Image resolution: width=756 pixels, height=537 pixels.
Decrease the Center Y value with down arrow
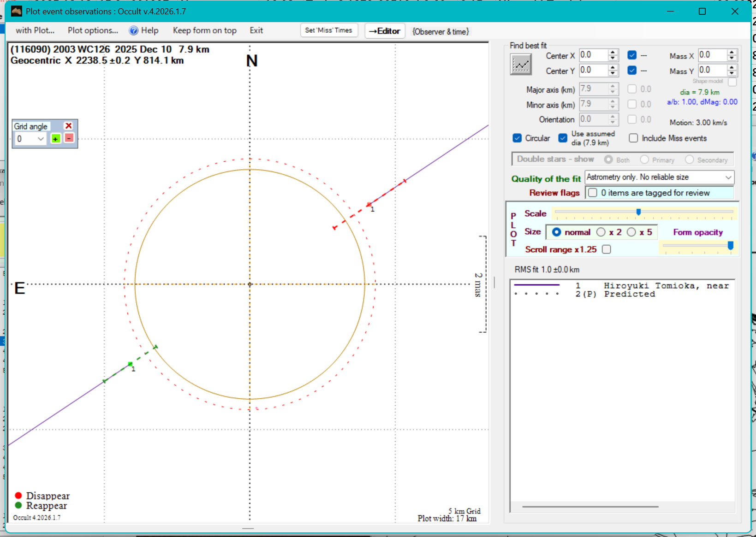(613, 74)
